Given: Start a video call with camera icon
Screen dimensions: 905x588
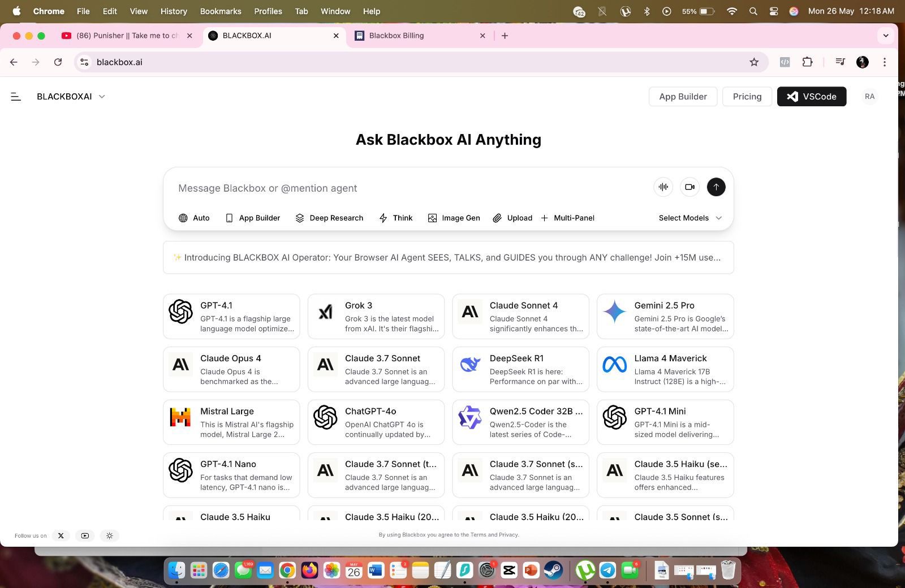Looking at the screenshot, I should (x=689, y=187).
